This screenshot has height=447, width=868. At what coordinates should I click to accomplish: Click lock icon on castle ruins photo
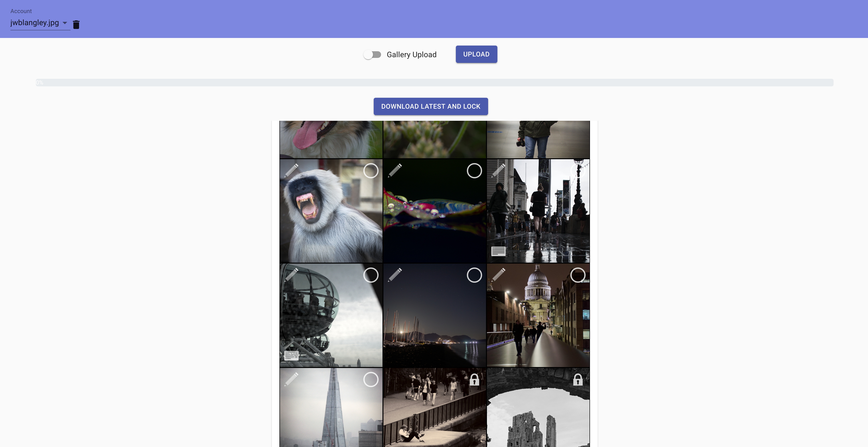pos(578,380)
